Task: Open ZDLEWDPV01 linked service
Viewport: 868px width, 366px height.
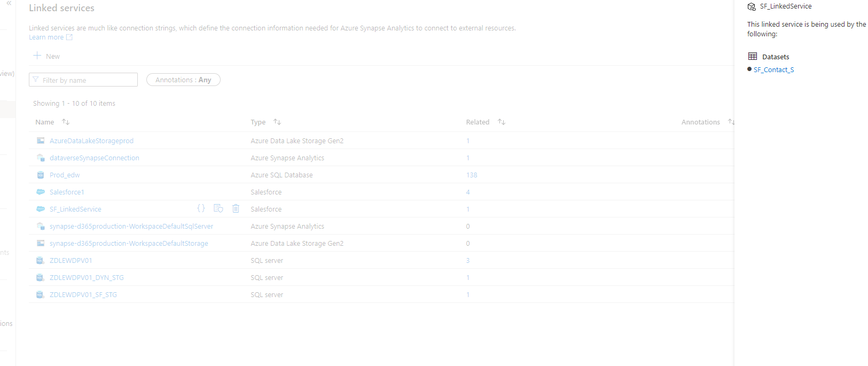Action: click(71, 260)
